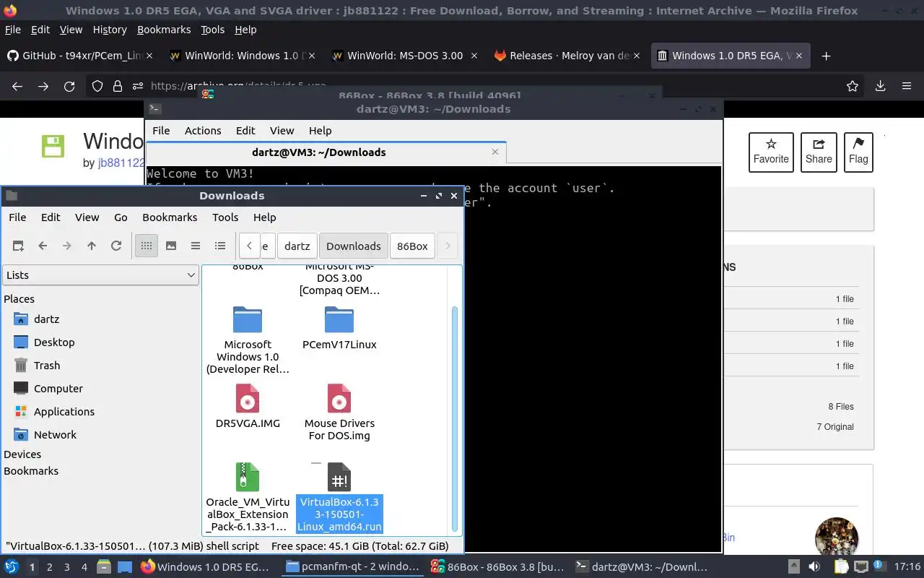
Task: Open Firefox downloads panel
Action: [x=880, y=86]
